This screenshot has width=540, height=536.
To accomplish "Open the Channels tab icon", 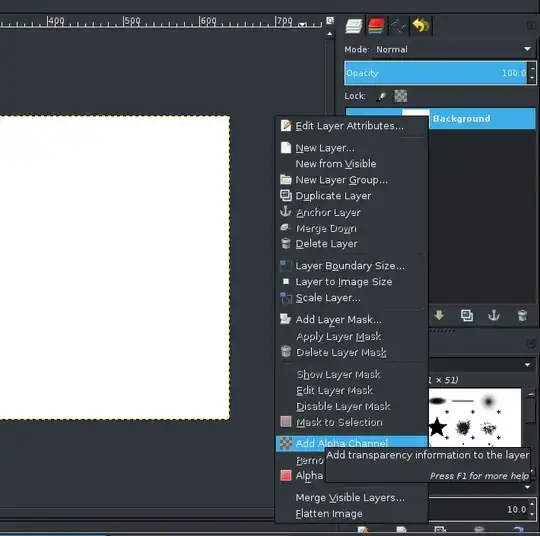I will (x=376, y=26).
